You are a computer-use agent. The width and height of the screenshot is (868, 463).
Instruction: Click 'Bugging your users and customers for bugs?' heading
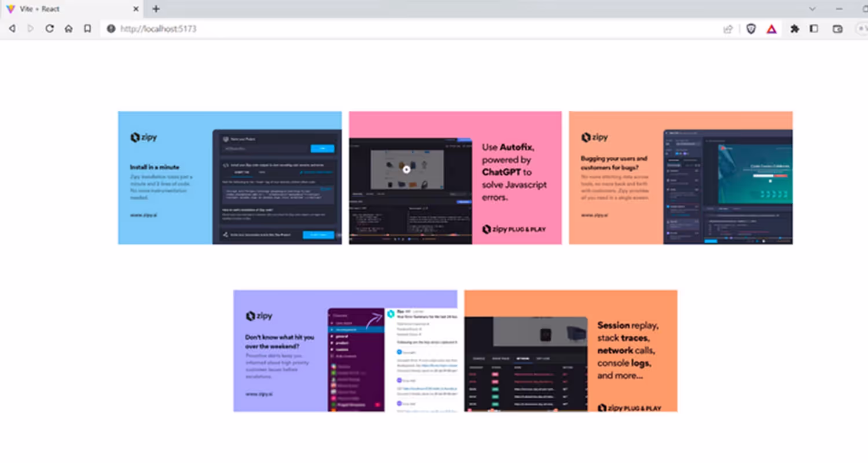coord(614,163)
